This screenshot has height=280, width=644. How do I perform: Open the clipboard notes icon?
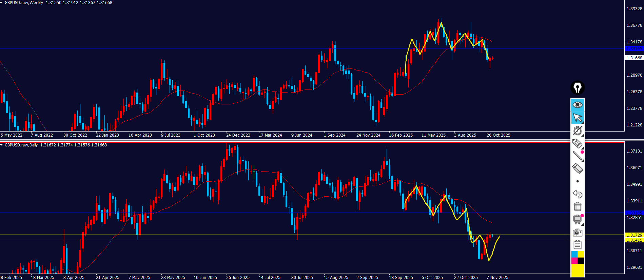point(577,245)
